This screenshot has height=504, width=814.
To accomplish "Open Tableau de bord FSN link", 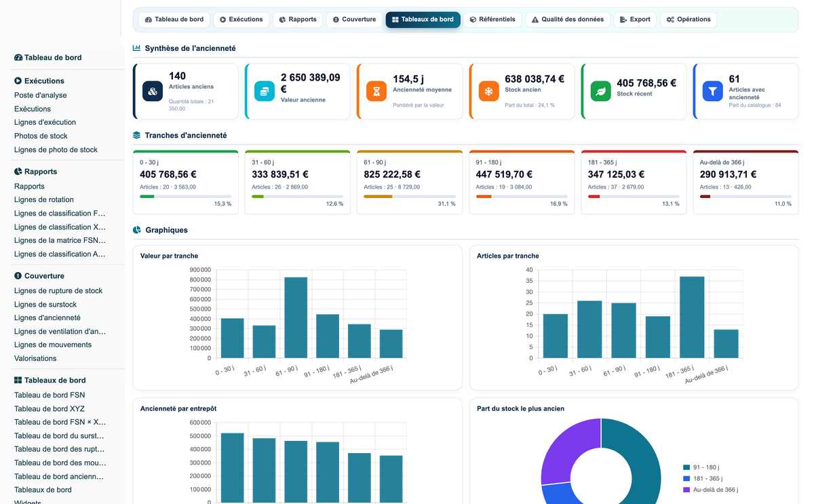I will [50, 395].
